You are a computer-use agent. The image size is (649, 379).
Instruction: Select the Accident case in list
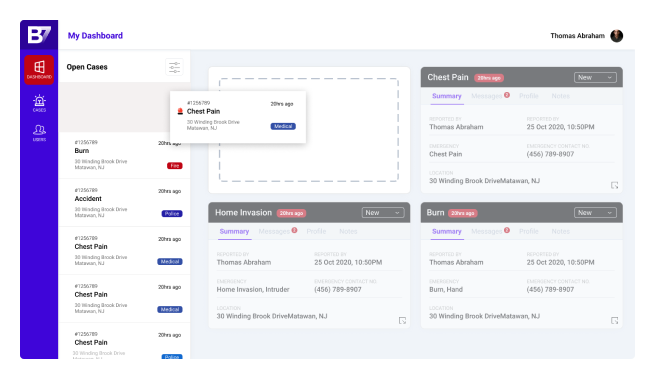[124, 203]
